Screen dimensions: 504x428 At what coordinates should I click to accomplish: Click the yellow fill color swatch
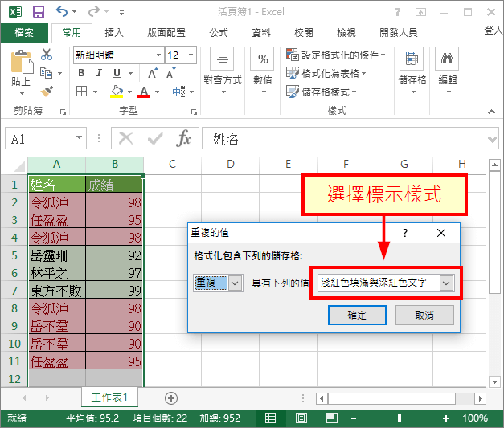(117, 92)
